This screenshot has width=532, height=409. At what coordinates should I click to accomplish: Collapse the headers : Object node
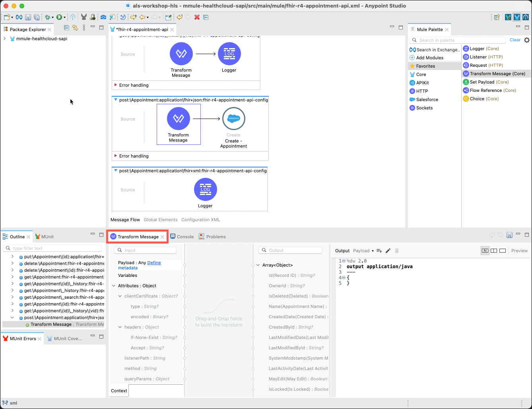coord(120,327)
